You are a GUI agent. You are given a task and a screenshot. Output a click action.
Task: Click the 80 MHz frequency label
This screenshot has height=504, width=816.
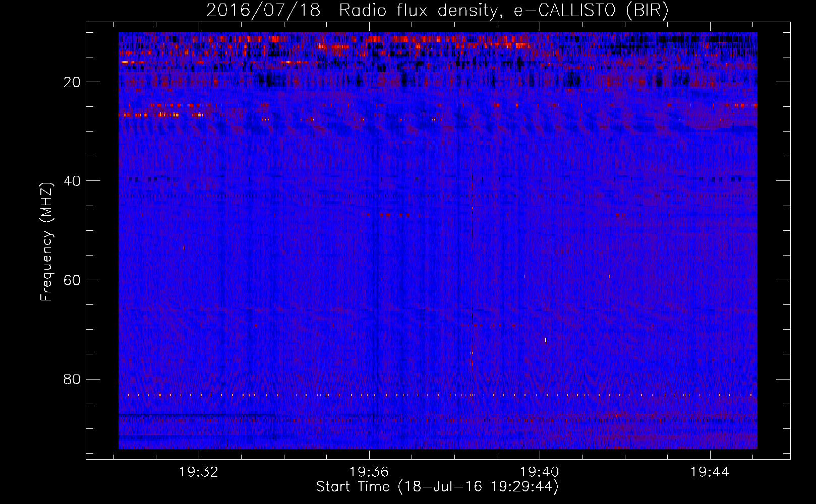73,379
